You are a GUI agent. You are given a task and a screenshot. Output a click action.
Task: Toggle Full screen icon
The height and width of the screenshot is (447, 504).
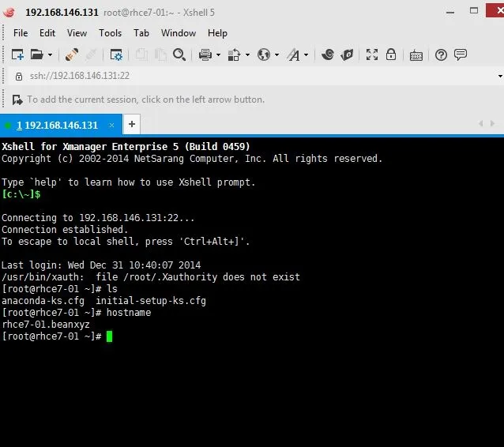tap(372, 54)
